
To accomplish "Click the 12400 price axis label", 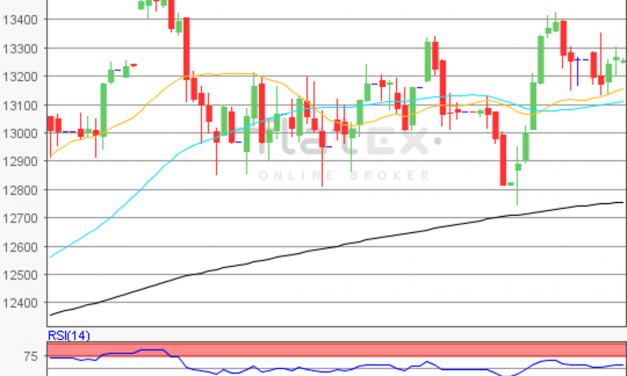I will click(20, 303).
